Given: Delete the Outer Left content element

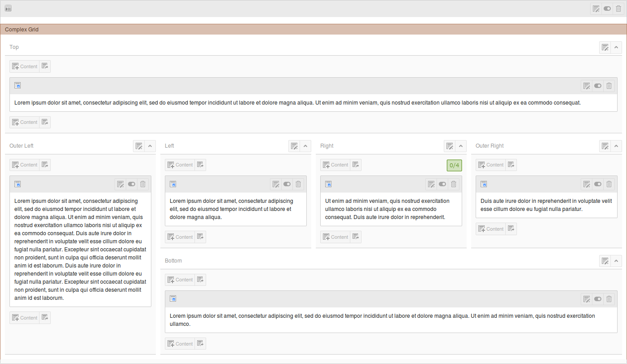Looking at the screenshot, I should [143, 184].
